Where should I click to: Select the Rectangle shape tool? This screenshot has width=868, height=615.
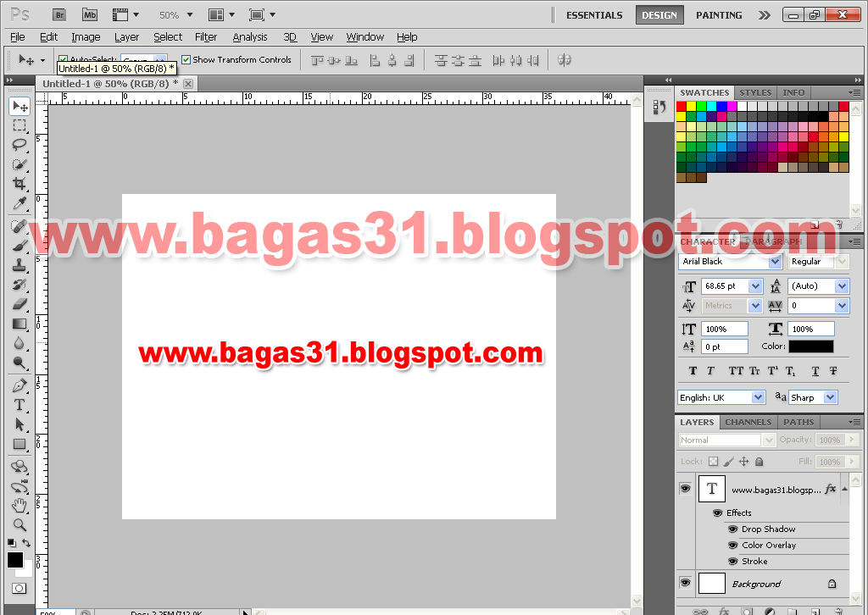coord(20,444)
